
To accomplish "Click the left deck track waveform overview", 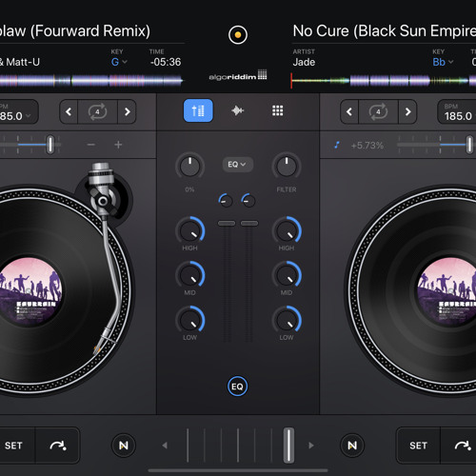I will (91, 81).
